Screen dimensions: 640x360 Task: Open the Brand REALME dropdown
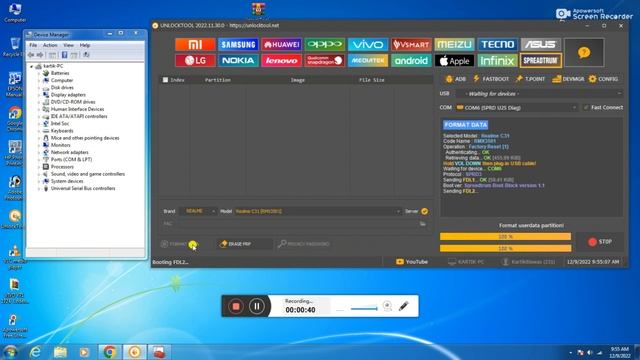pos(198,211)
